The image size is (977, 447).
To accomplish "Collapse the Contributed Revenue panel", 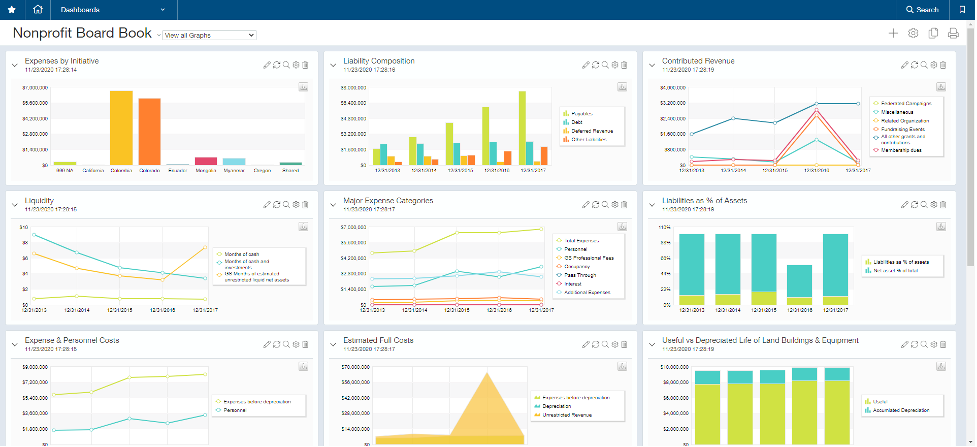I will (652, 64).
